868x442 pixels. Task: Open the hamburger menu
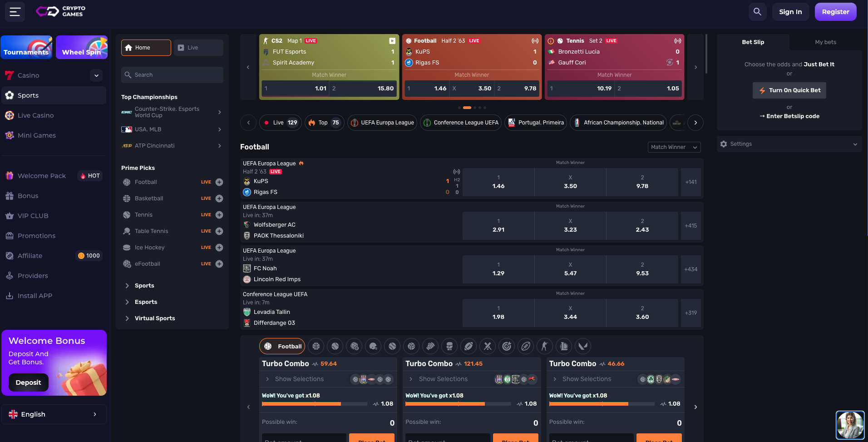pos(15,12)
